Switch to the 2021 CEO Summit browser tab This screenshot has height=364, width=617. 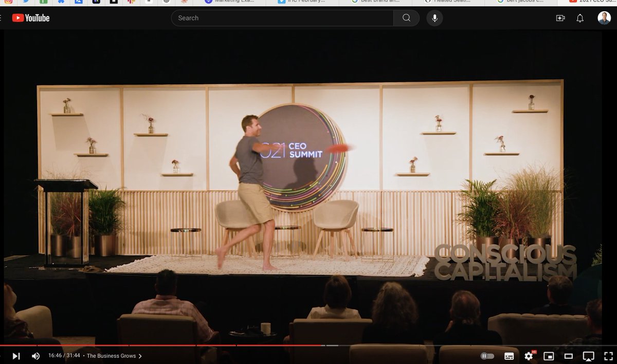tap(591, 3)
